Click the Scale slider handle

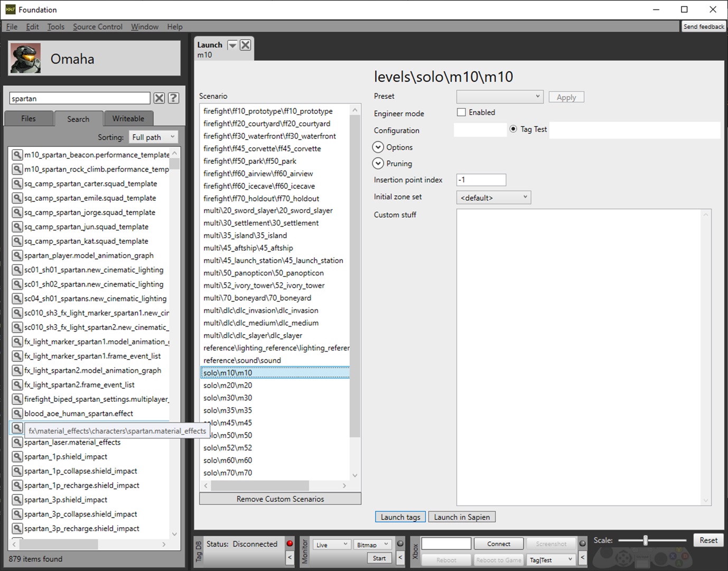click(645, 540)
